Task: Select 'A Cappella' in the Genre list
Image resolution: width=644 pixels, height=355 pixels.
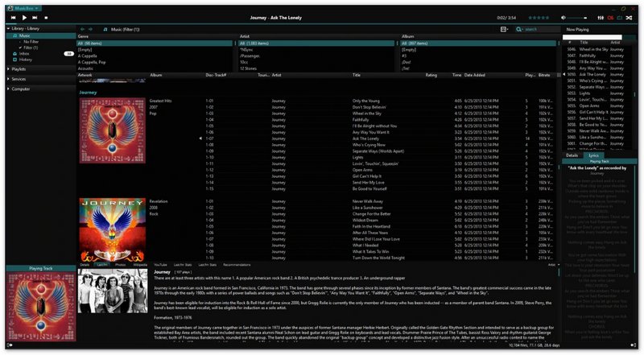Action: (88, 56)
